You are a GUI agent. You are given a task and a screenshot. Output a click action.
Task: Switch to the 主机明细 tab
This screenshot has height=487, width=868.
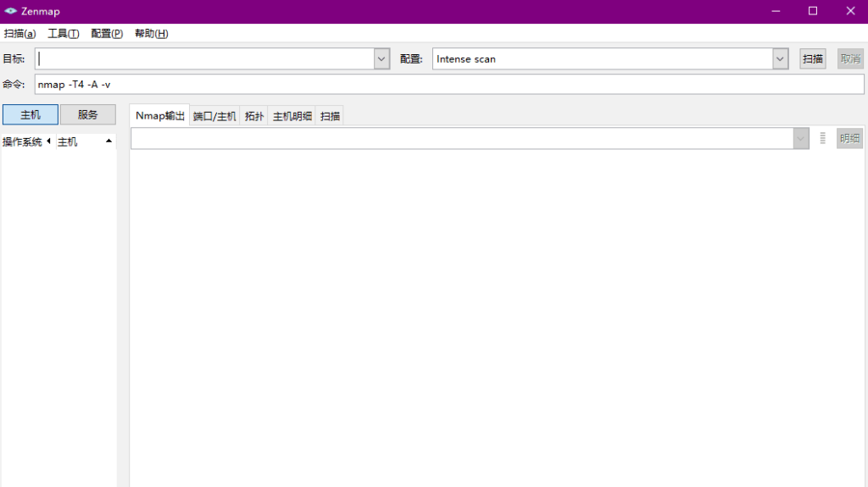pos(292,116)
